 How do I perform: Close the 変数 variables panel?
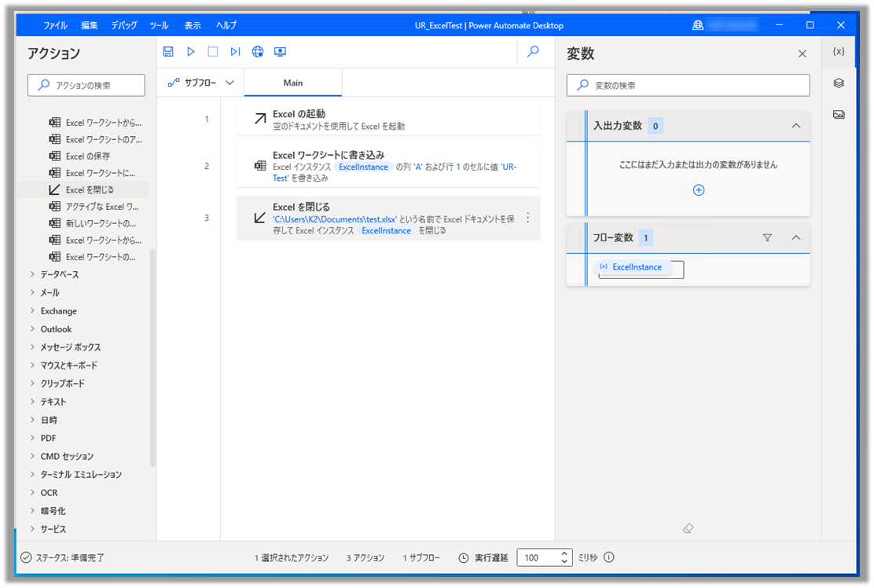pyautogui.click(x=802, y=53)
